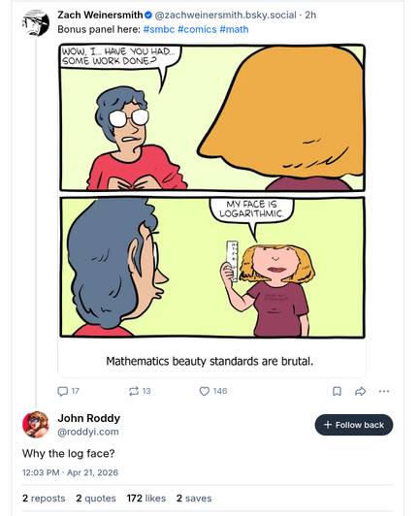This screenshot has height=516, width=420.
Task: Open John Roddy's profile avatar
Action: [x=36, y=425]
